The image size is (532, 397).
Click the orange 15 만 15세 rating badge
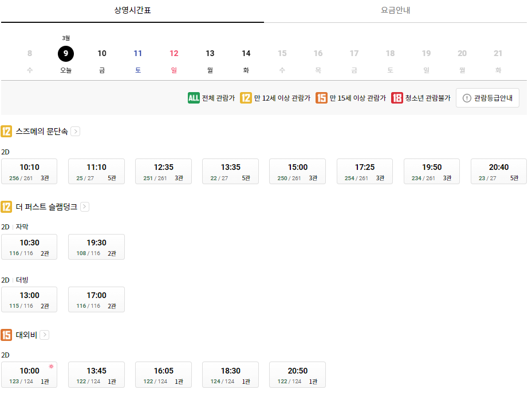322,97
